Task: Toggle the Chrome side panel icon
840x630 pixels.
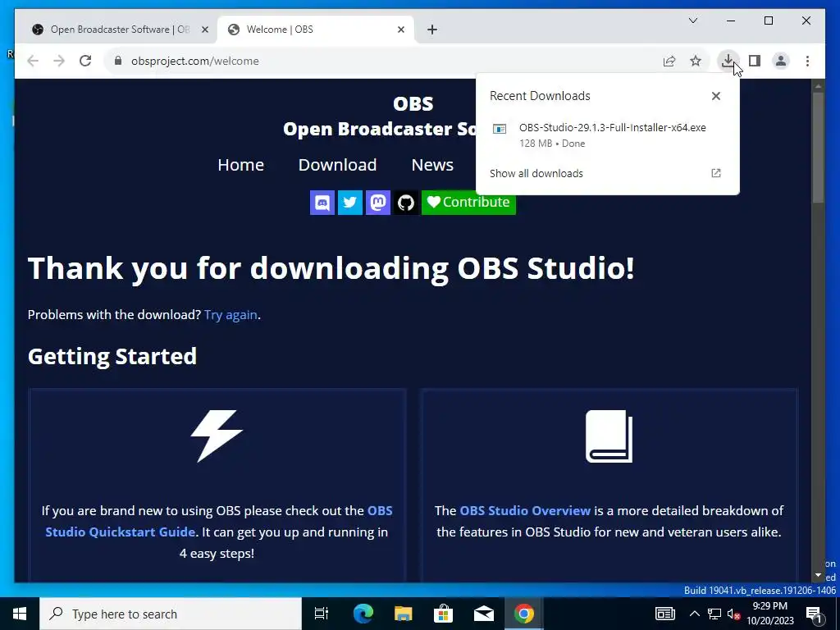Action: point(755,61)
